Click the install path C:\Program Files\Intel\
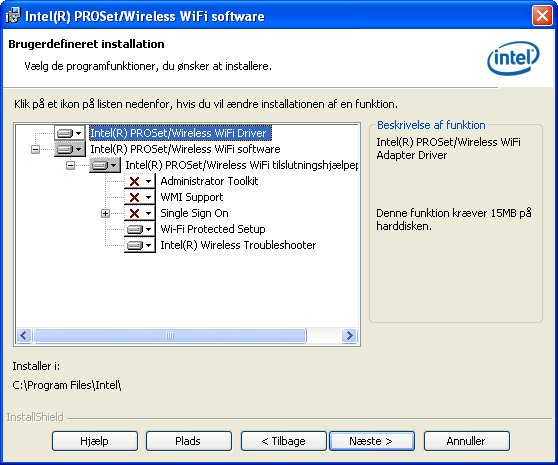 tap(67, 385)
